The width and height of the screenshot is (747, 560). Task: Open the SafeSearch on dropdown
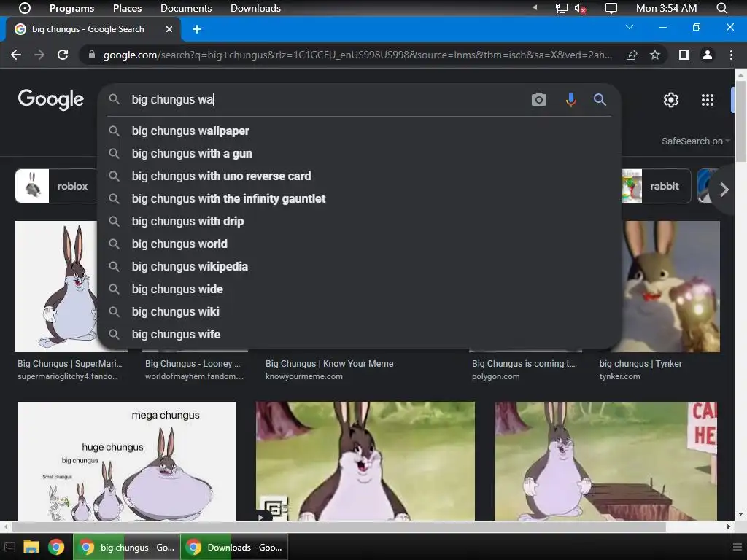point(695,141)
